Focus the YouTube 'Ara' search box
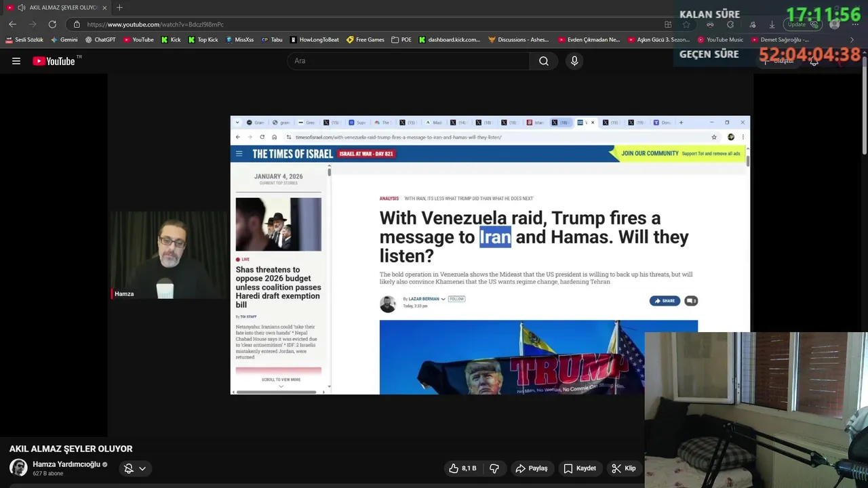Screen dimensions: 868x488 409,61
